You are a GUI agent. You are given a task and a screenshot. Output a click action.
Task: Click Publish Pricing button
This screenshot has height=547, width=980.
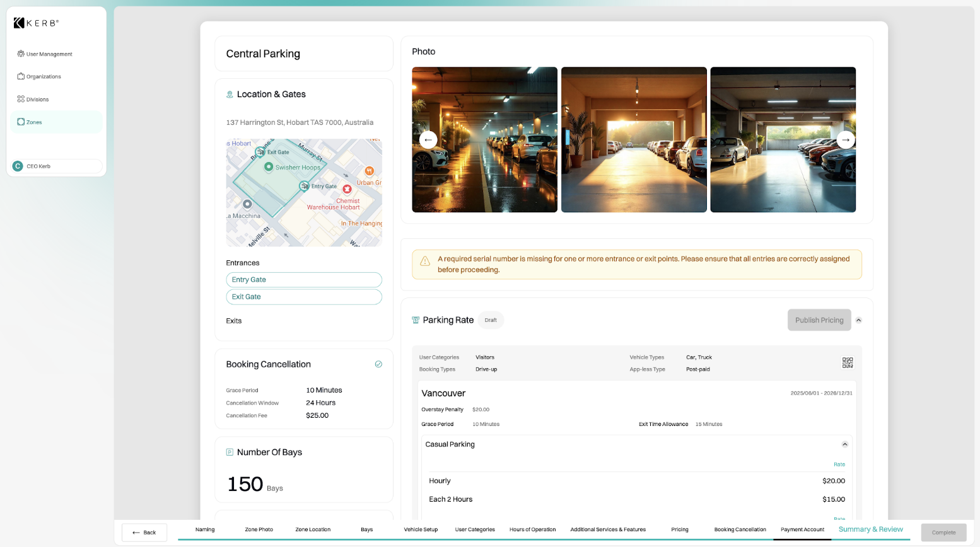click(819, 320)
